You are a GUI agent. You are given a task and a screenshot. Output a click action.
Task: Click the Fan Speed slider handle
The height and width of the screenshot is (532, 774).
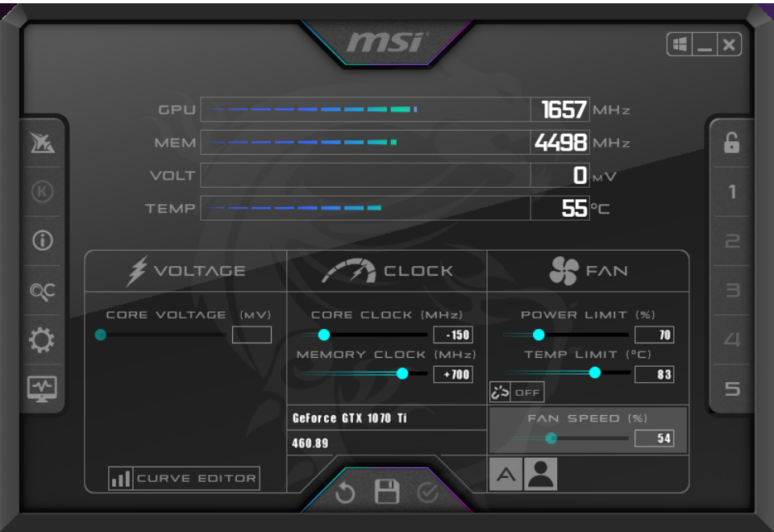point(551,438)
